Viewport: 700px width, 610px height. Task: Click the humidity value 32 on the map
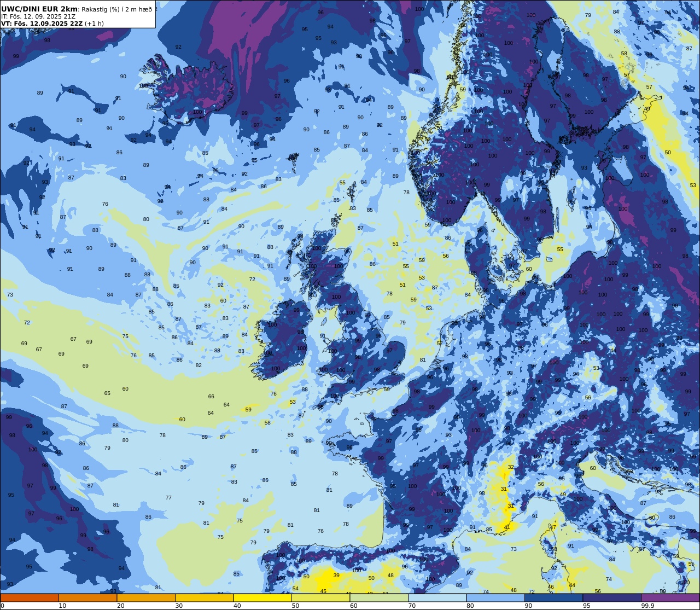coord(511,467)
